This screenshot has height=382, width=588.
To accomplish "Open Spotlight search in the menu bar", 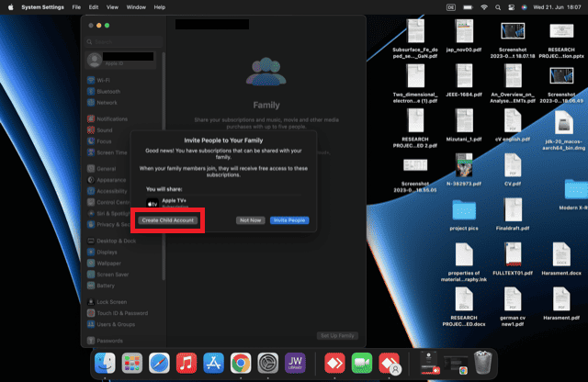I will pos(500,6).
